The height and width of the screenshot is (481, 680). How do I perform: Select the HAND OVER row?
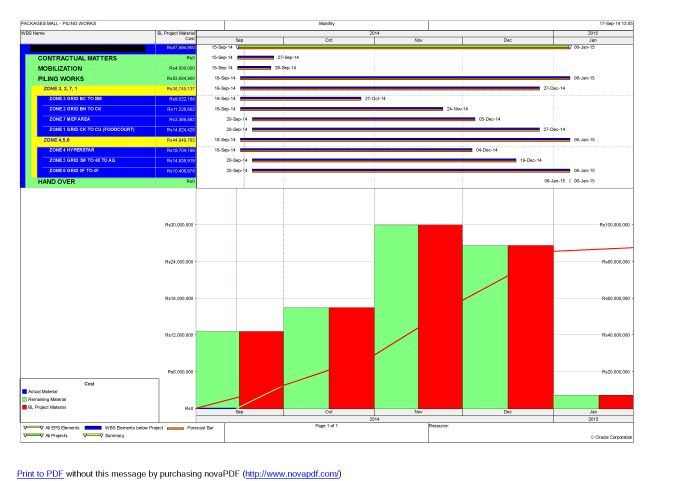tap(111, 182)
